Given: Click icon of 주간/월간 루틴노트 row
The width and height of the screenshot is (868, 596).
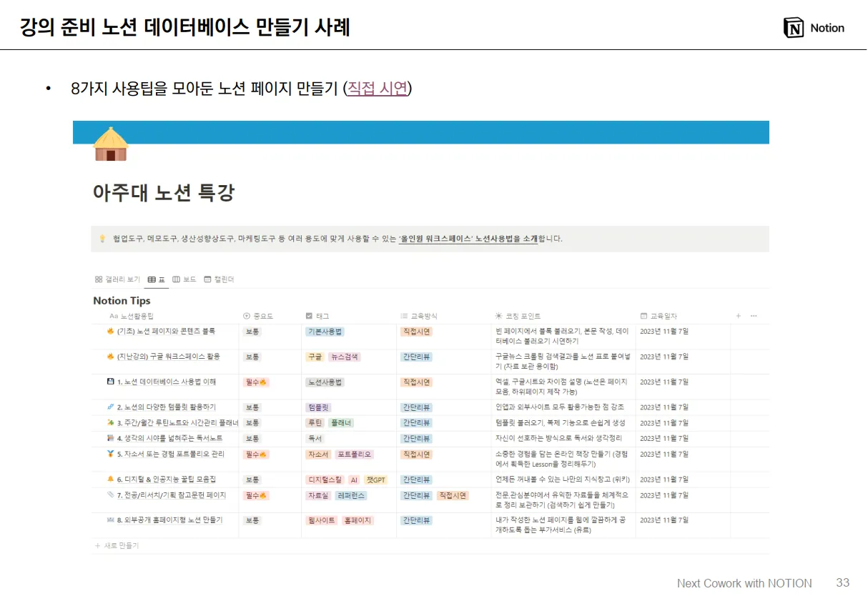Looking at the screenshot, I should click(111, 422).
